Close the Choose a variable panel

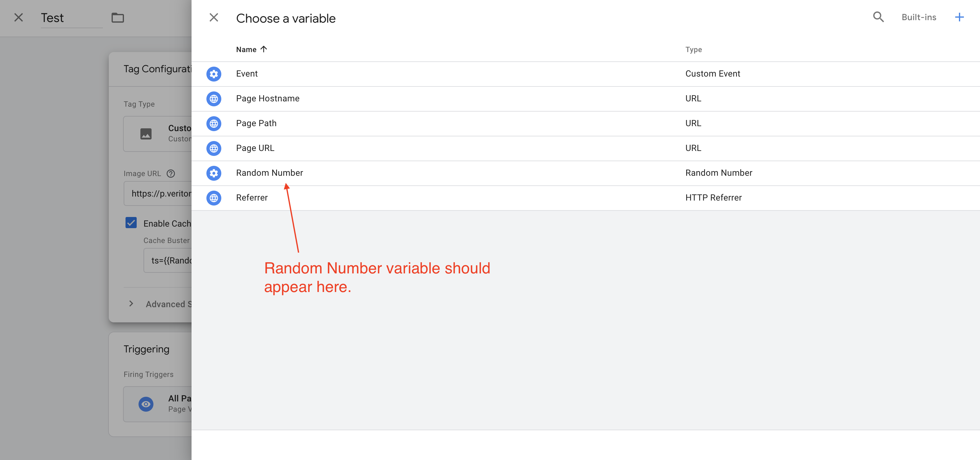click(214, 17)
